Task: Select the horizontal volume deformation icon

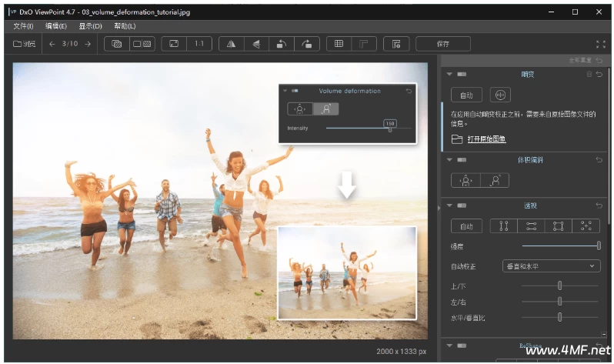Action: [466, 180]
